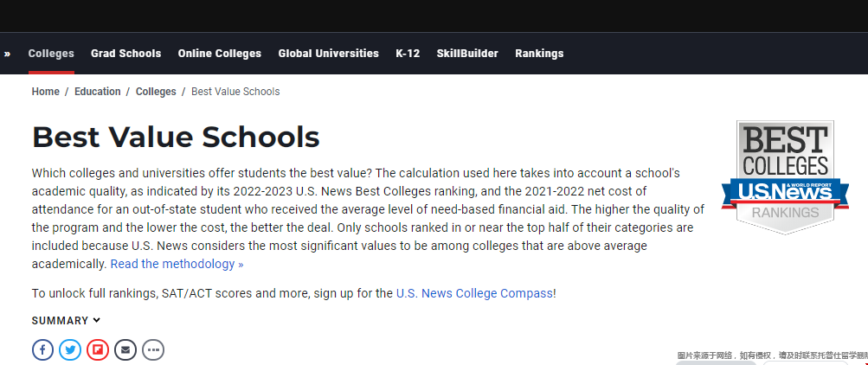Click the Home breadcrumb link

[x=46, y=92]
